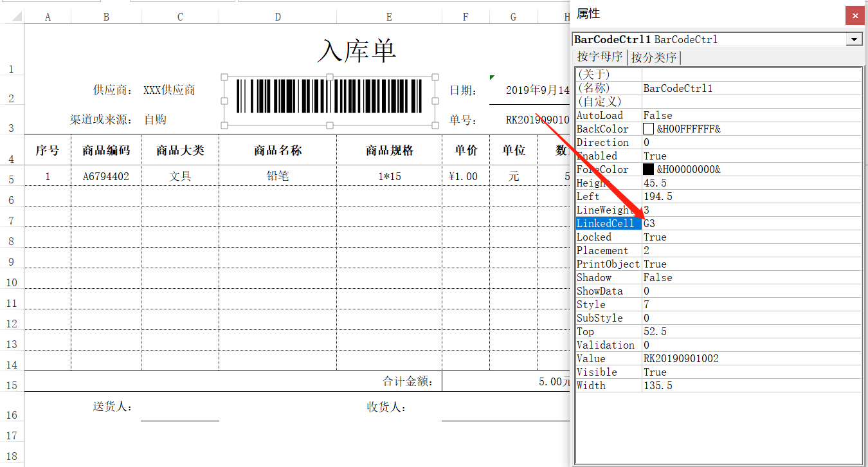The image size is (868, 467).
Task: Click the cell 文具
Action: point(180,176)
